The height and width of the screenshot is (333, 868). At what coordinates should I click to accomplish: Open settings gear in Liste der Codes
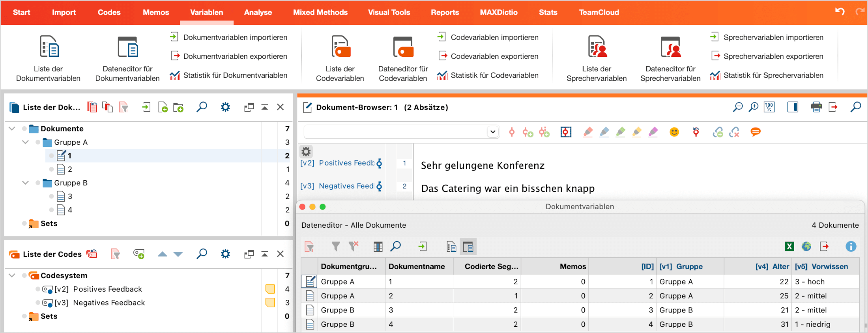pyautogui.click(x=225, y=254)
